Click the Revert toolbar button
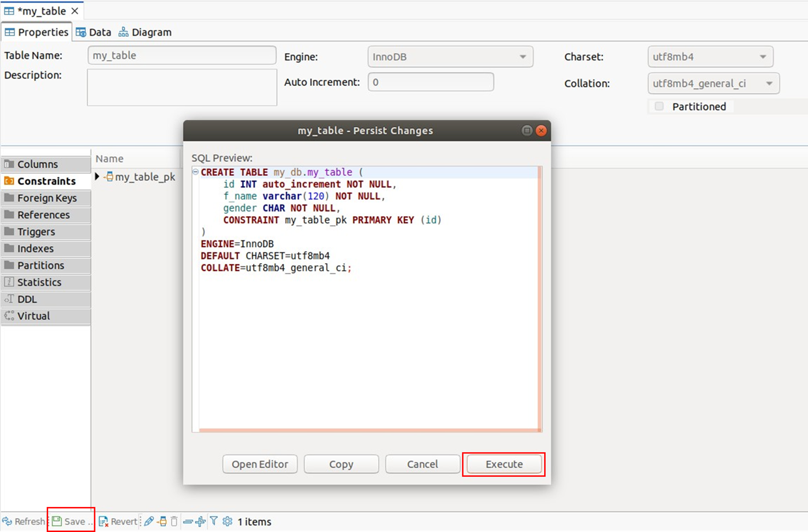The image size is (808, 532). [118, 522]
